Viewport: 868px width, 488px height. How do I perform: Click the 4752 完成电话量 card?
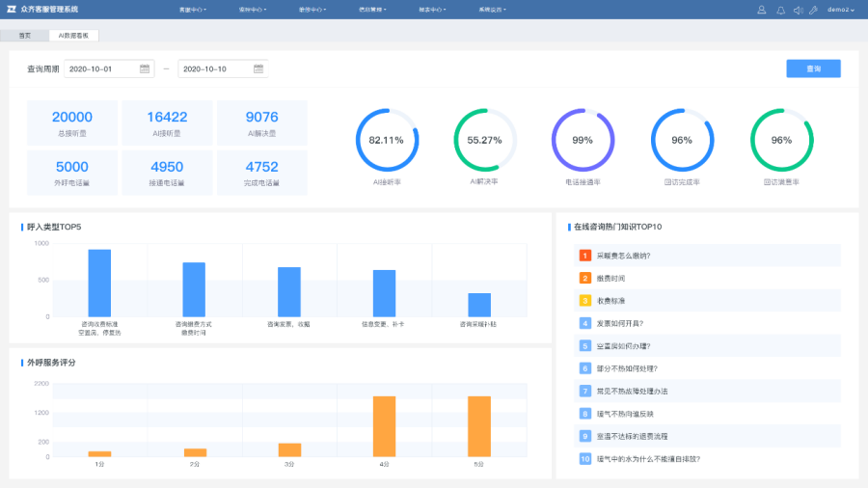coord(261,173)
